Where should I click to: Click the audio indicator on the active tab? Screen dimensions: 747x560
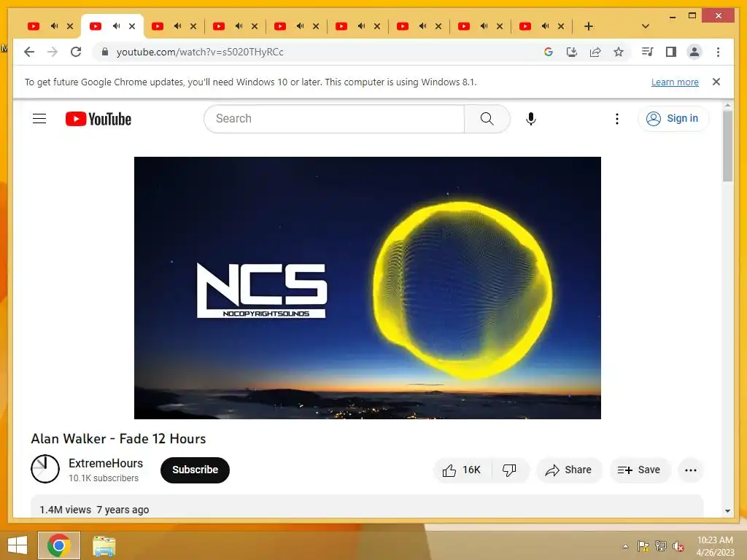coord(116,26)
